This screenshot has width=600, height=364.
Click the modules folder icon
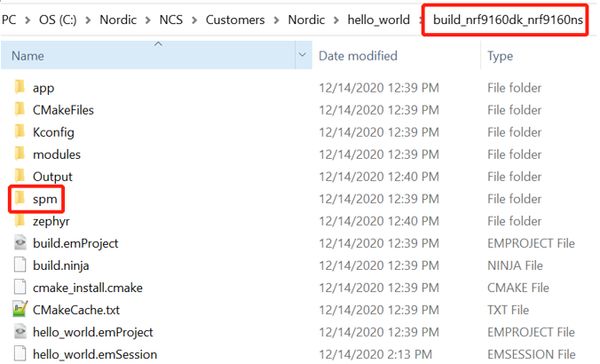20,154
